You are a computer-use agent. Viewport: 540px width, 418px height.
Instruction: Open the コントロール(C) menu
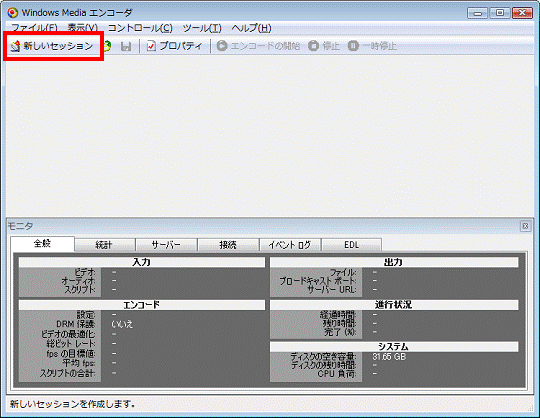(x=140, y=28)
